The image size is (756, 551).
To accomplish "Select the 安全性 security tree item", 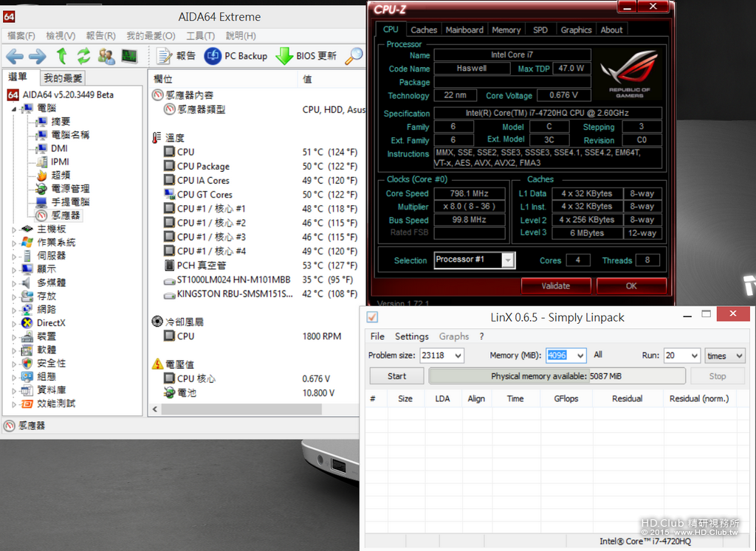I will point(51,363).
